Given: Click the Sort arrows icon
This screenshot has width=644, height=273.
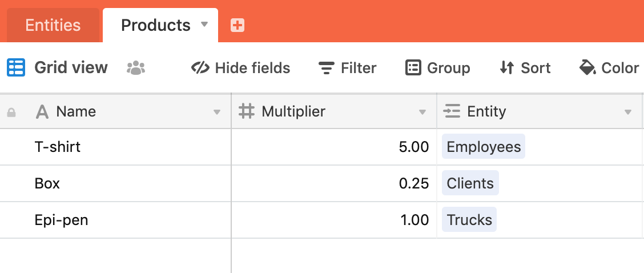Looking at the screenshot, I should pos(507,67).
